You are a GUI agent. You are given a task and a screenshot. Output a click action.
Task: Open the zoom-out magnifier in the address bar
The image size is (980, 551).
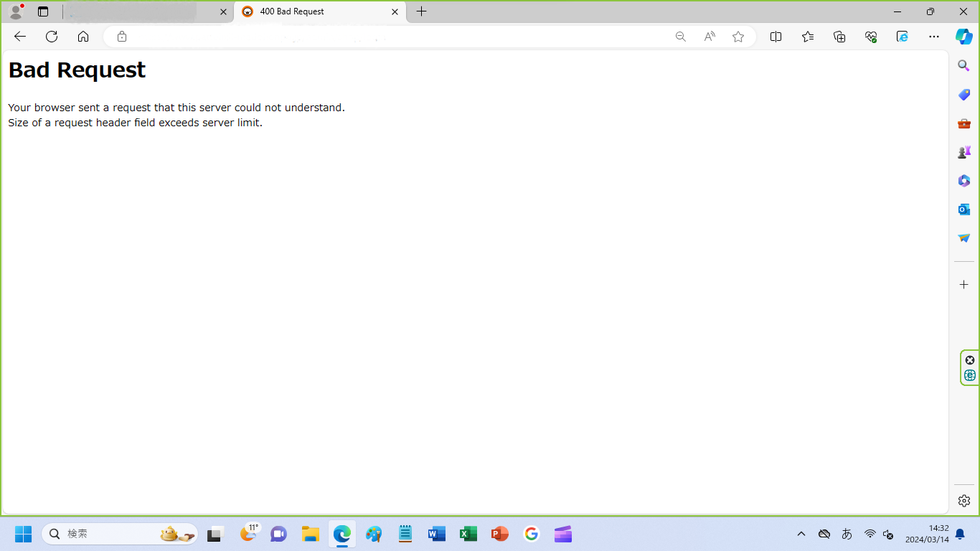[x=681, y=37]
